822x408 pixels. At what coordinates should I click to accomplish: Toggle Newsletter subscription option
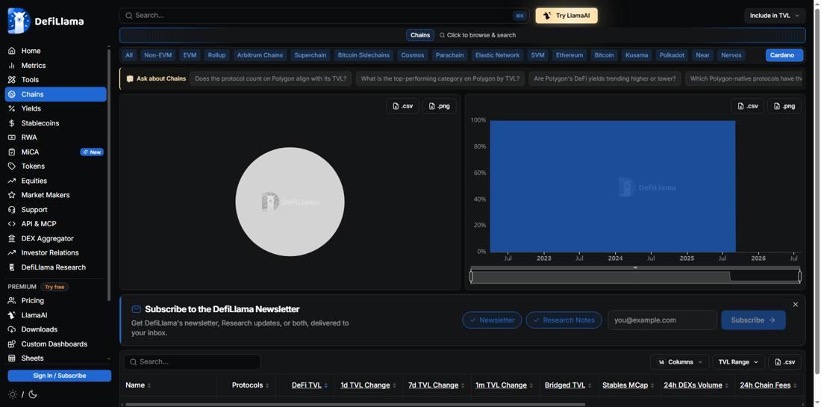point(492,320)
